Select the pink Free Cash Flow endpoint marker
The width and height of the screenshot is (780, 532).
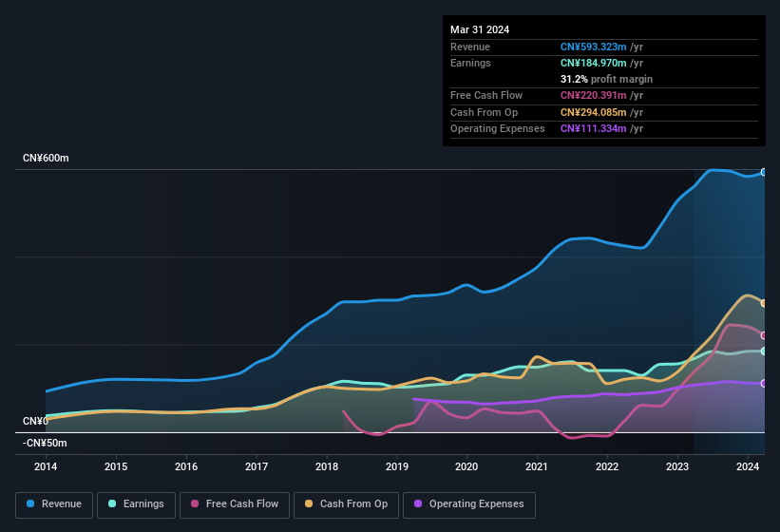[x=763, y=335]
